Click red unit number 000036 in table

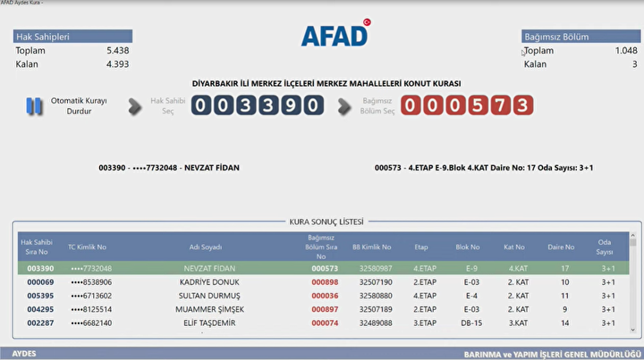pos(325,296)
